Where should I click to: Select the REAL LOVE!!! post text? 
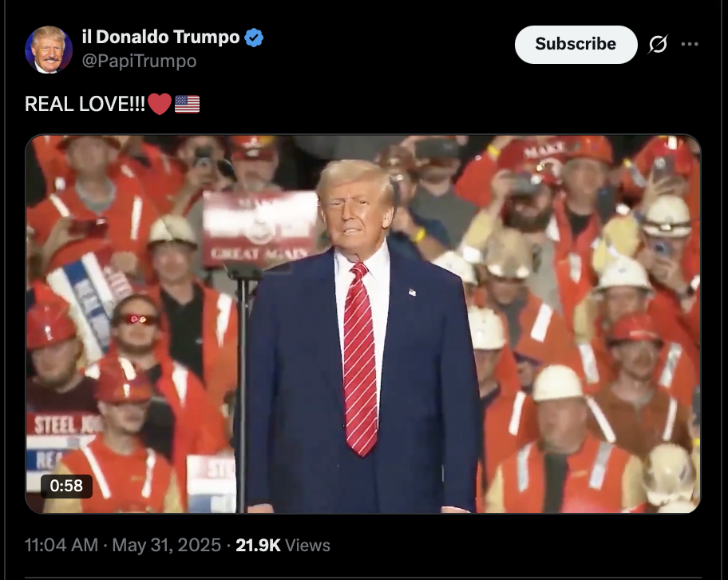click(x=85, y=104)
